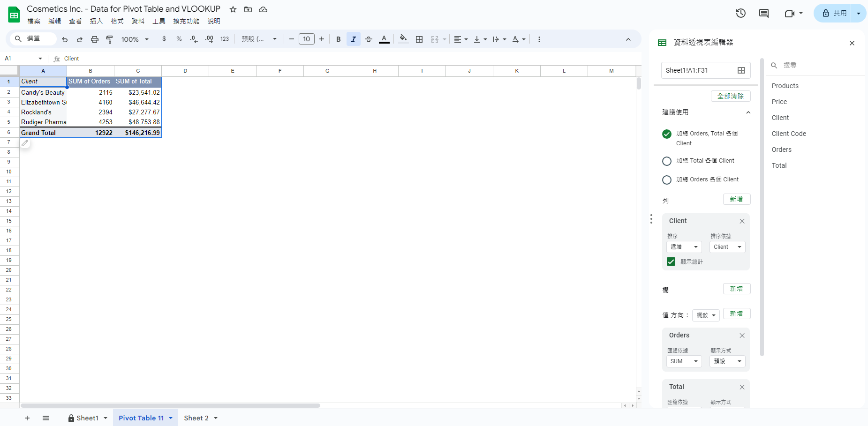Star this spreadsheet document
This screenshot has height=426, width=868.
233,9
